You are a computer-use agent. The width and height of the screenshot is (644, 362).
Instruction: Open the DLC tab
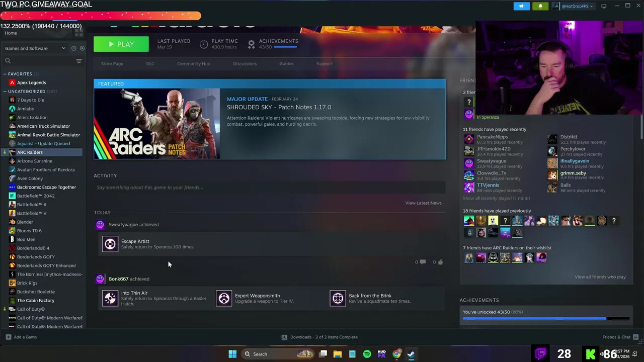[150, 64]
